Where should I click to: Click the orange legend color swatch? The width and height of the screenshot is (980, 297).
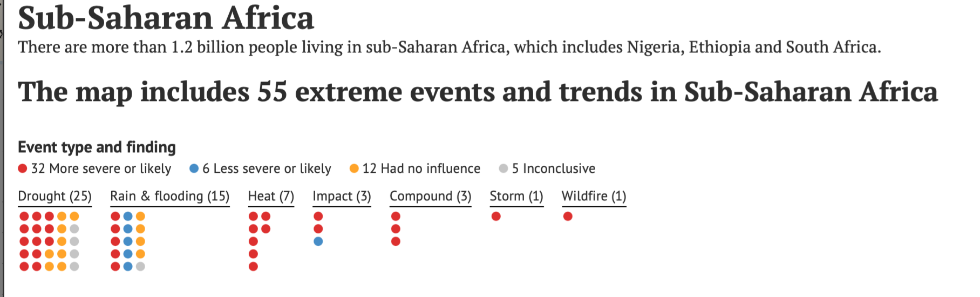pyautogui.click(x=354, y=168)
